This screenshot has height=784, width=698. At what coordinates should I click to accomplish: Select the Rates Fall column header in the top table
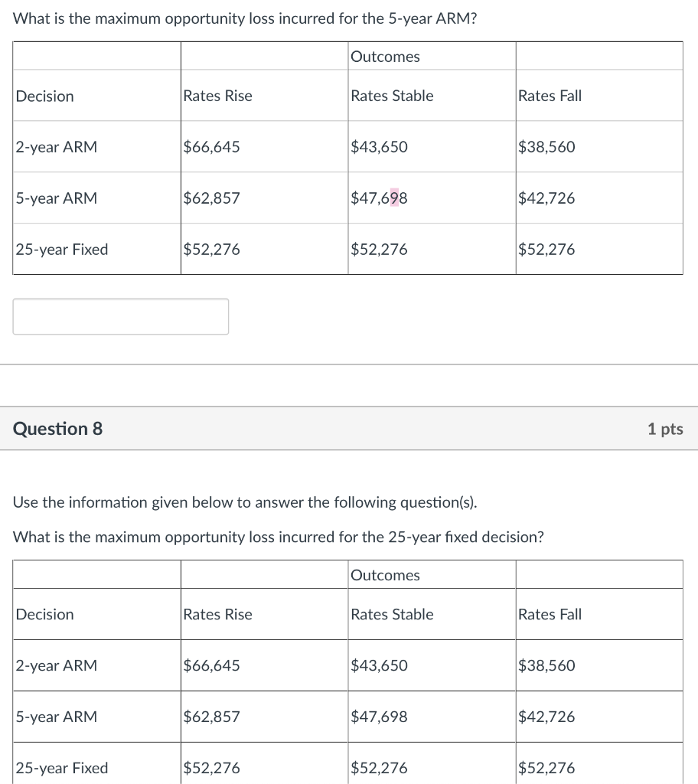pyautogui.click(x=550, y=96)
